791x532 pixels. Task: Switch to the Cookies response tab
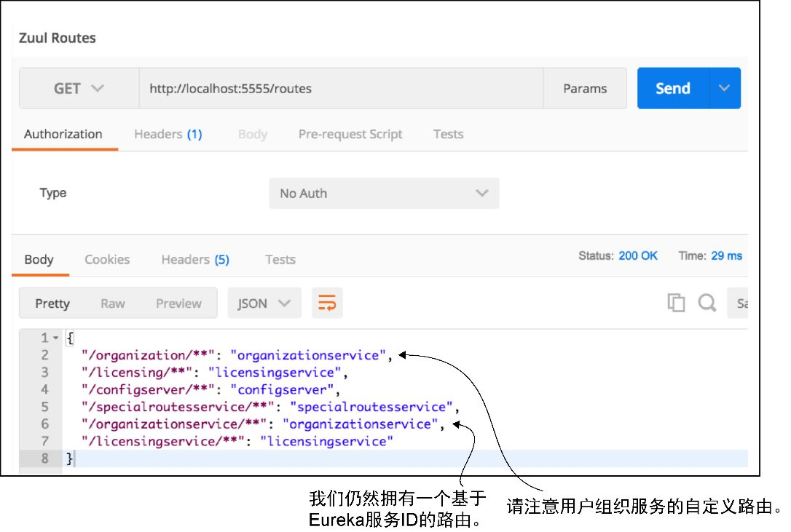107,260
